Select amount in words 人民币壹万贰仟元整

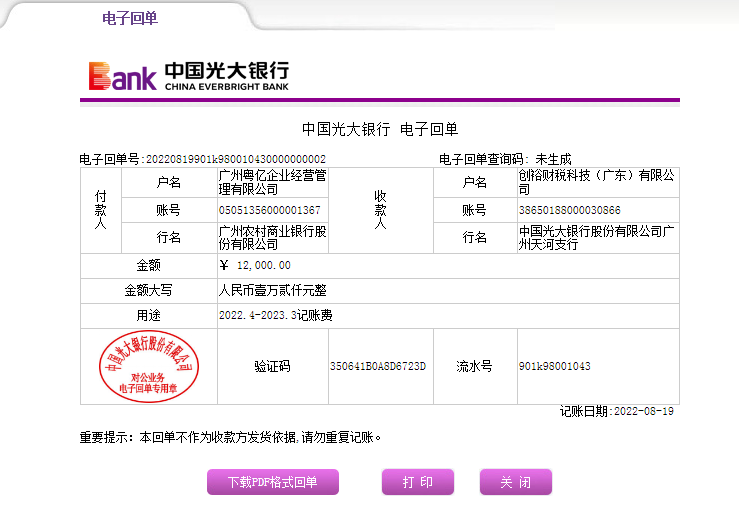[272, 290]
